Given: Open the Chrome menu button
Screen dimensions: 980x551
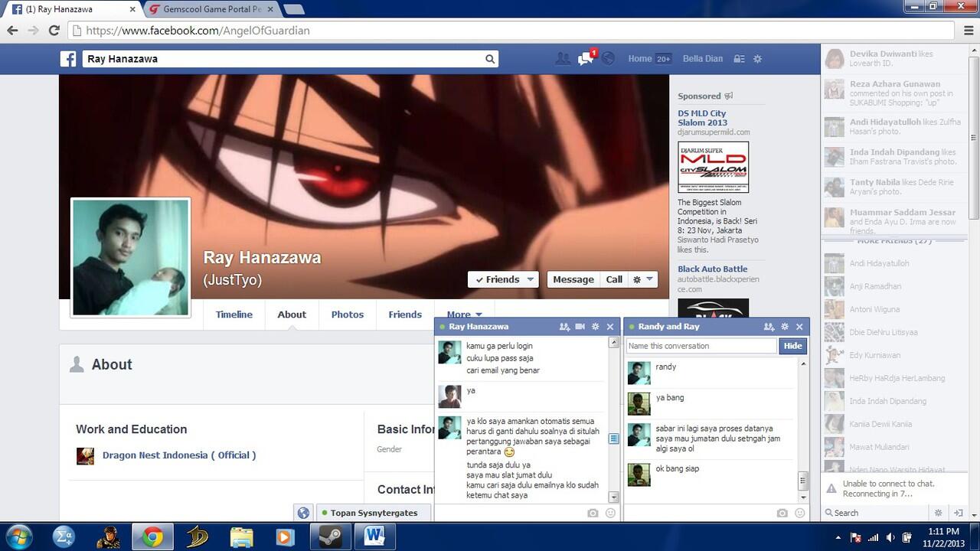Looking at the screenshot, I should (969, 31).
